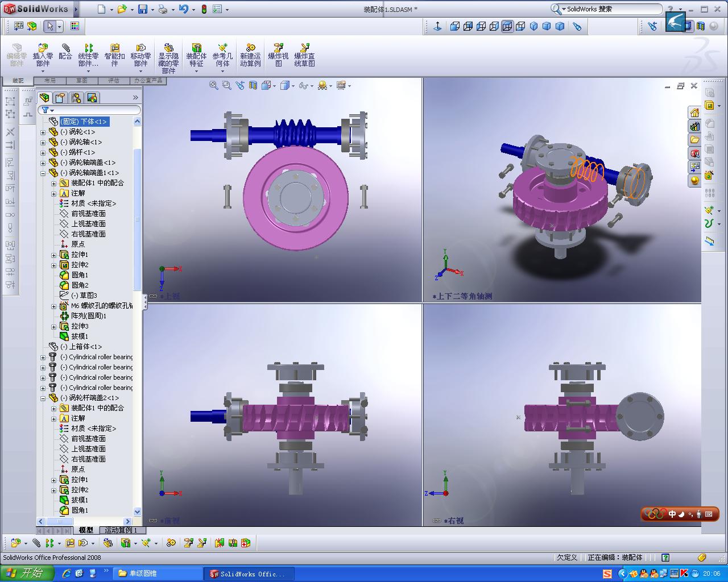Expand the 涡轮轴<1> tree node
Image resolution: width=728 pixels, height=582 pixels.
click(43, 142)
